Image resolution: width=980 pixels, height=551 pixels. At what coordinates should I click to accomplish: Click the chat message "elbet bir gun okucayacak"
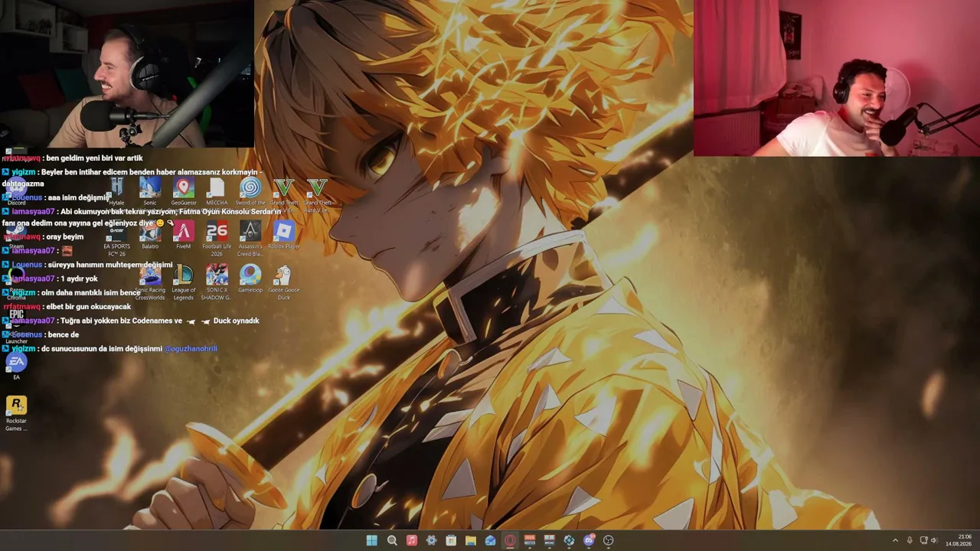click(x=88, y=307)
